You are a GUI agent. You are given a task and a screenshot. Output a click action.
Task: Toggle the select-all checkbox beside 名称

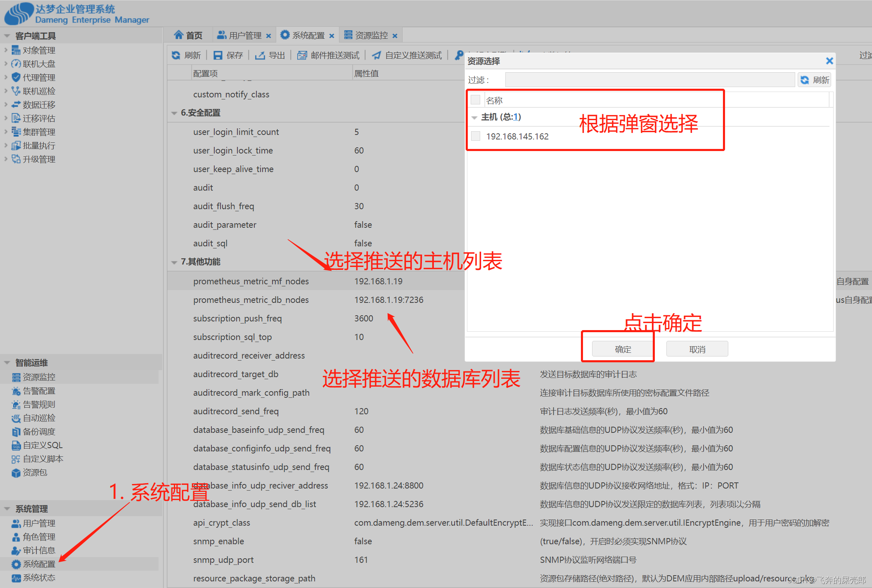(476, 100)
